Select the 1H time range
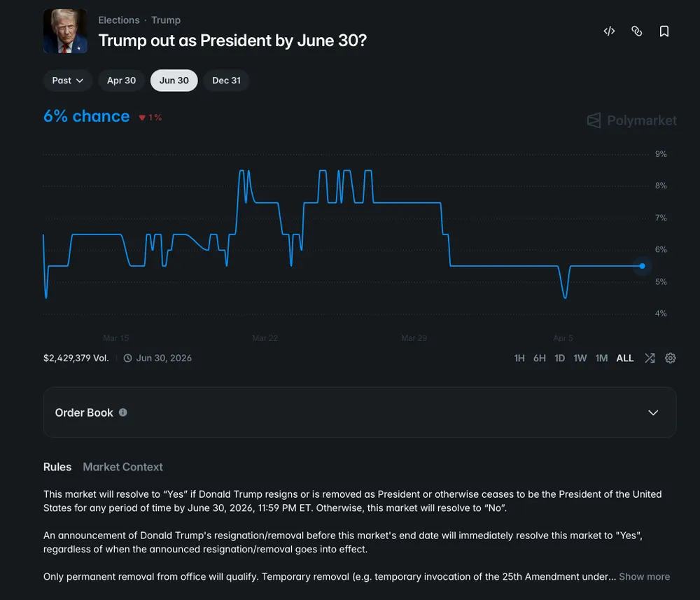The image size is (700, 600). (519, 358)
